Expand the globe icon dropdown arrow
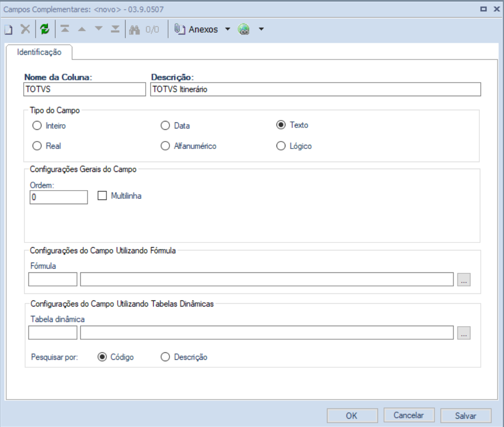 point(261,29)
